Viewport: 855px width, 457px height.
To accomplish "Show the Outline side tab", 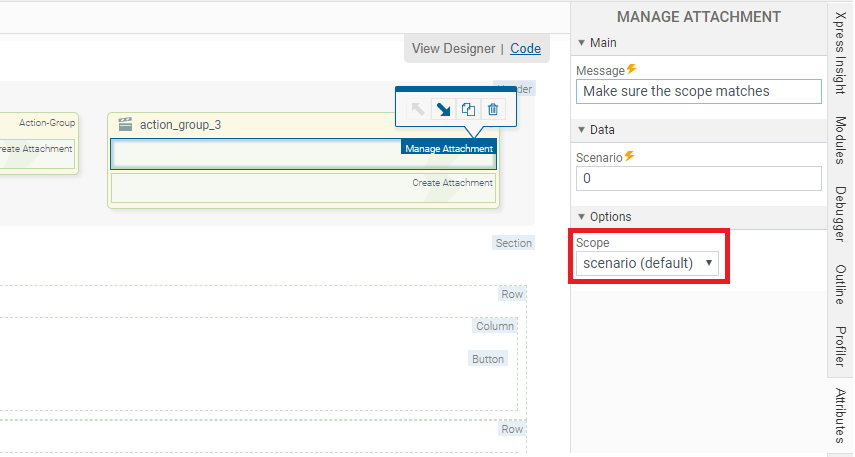I will pyautogui.click(x=840, y=284).
